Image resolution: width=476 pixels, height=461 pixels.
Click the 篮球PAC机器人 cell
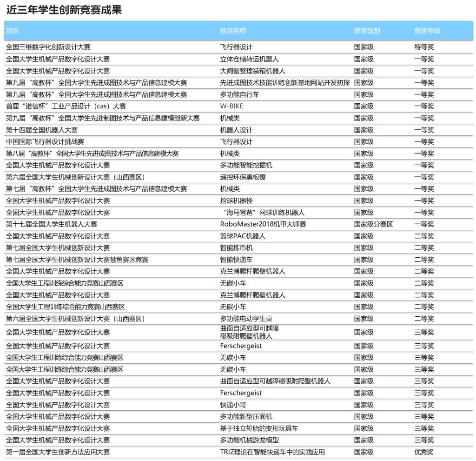[x=243, y=236]
